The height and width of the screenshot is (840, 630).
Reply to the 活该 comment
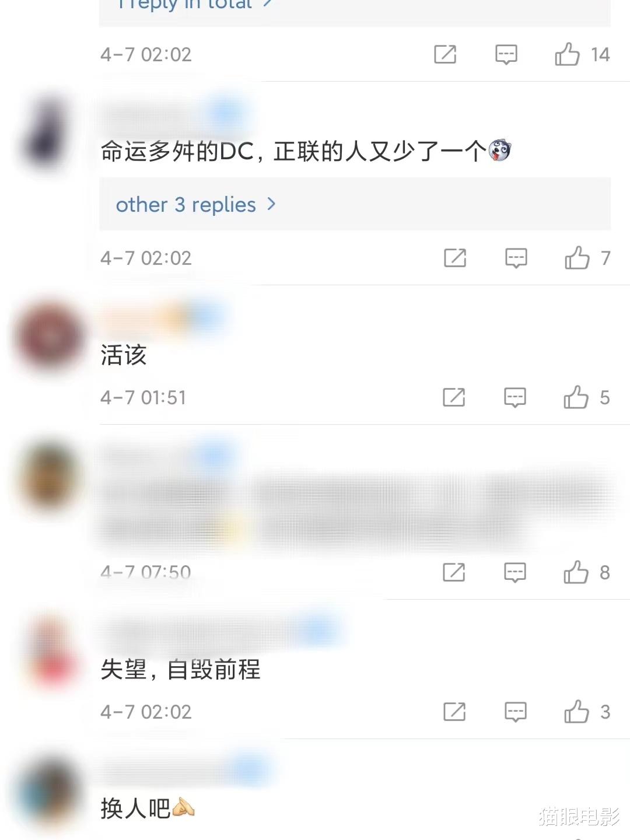pyautogui.click(x=515, y=398)
